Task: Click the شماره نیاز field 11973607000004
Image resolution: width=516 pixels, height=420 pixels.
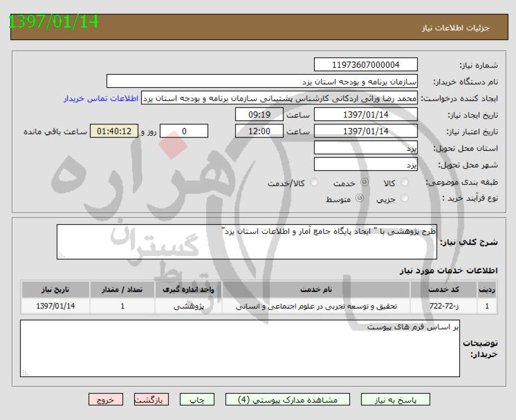Action: 366,64
